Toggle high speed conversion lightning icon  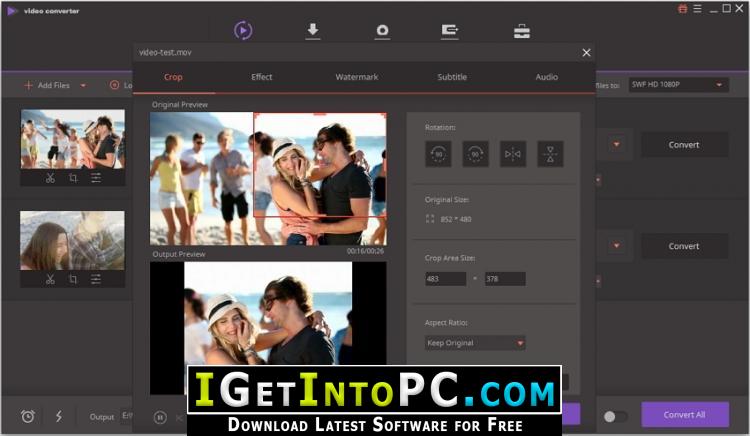click(59, 416)
